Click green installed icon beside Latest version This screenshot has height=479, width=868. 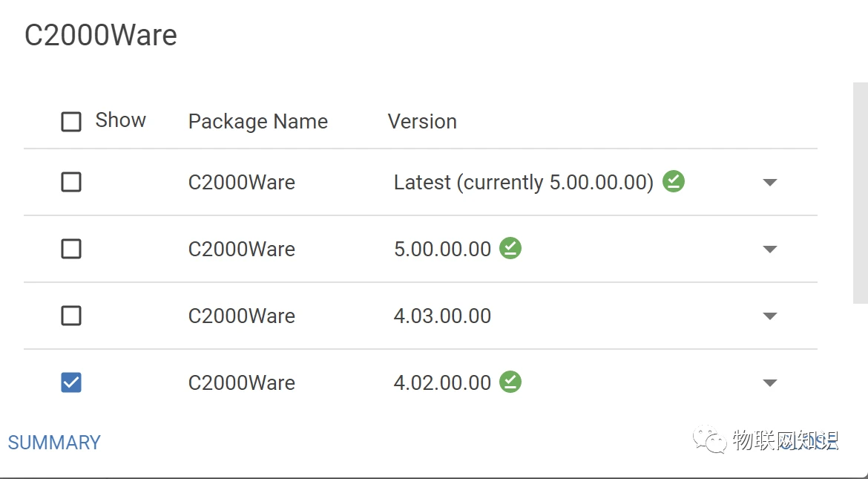674,181
